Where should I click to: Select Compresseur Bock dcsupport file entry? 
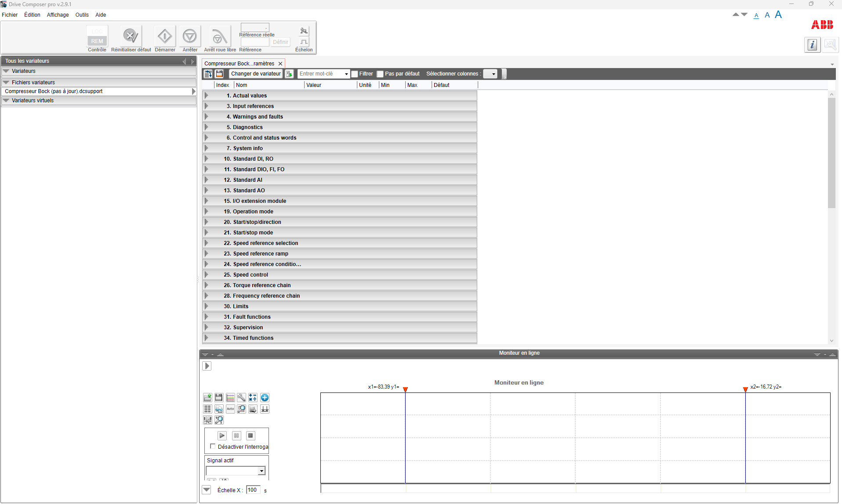coord(54,91)
